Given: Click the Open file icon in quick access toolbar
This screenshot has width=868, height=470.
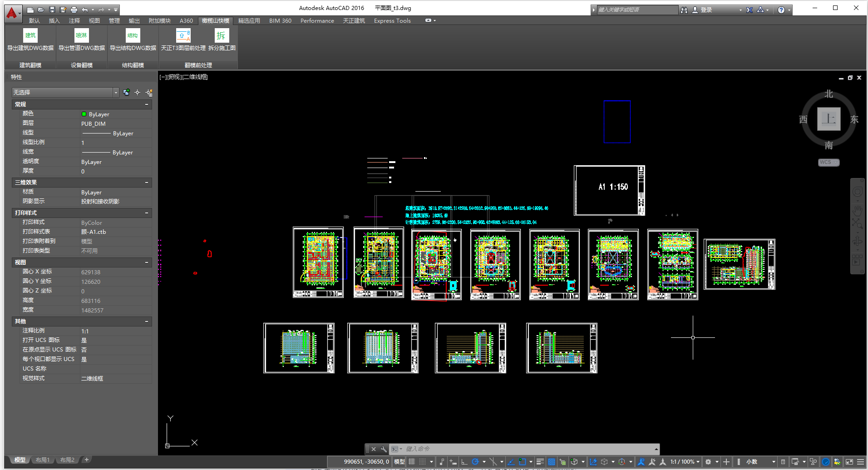Looking at the screenshot, I should (x=41, y=10).
